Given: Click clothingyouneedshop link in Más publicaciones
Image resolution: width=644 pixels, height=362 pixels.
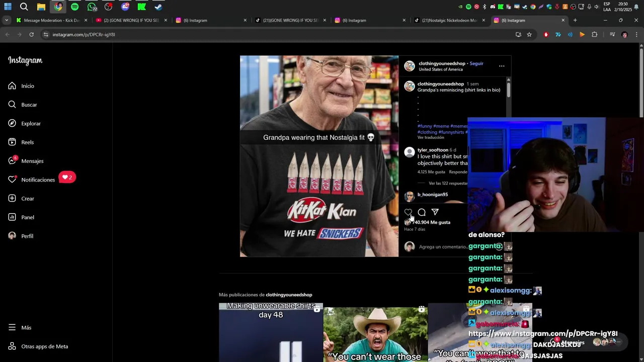Looking at the screenshot, I should tap(289, 295).
